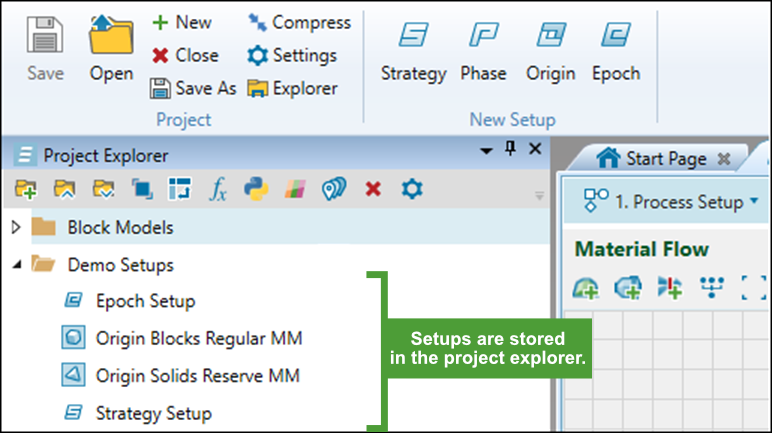772x433 pixels.
Task: Click the duplicate squares icon in Explorer toolbar
Action: [x=142, y=189]
